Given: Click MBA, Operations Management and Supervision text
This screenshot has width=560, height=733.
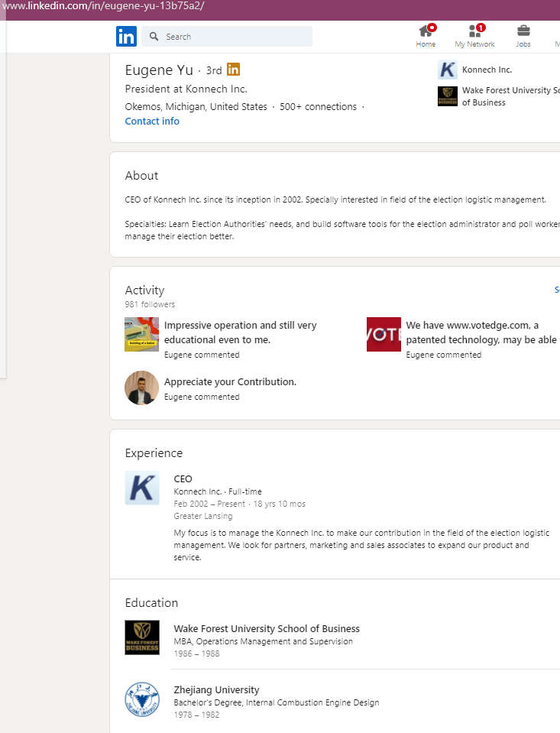Looking at the screenshot, I should point(263,641).
